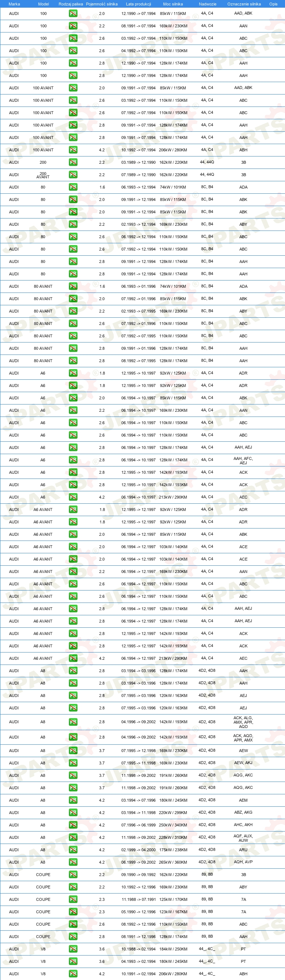
Task: Click date range '07.1989 -> 12.1990'
Action: click(x=138, y=175)
